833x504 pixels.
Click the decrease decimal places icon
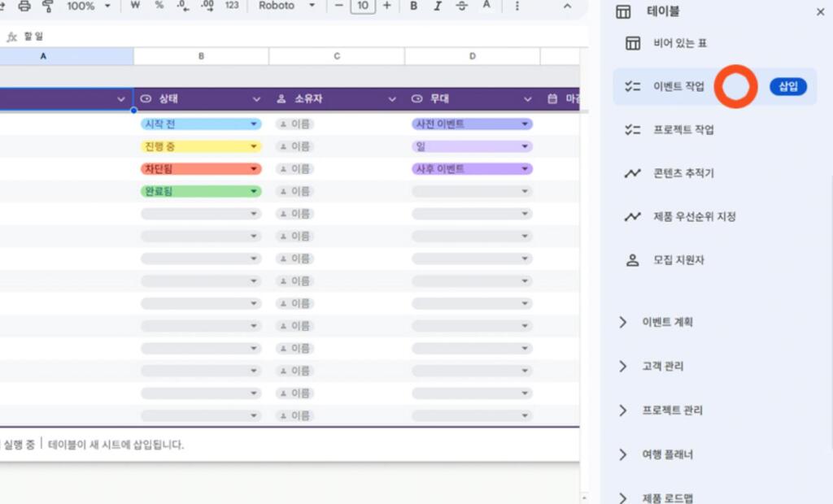point(184,6)
